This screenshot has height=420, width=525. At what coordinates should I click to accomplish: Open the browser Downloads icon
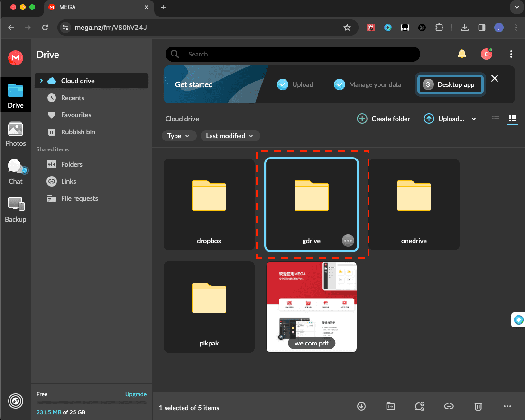465,28
